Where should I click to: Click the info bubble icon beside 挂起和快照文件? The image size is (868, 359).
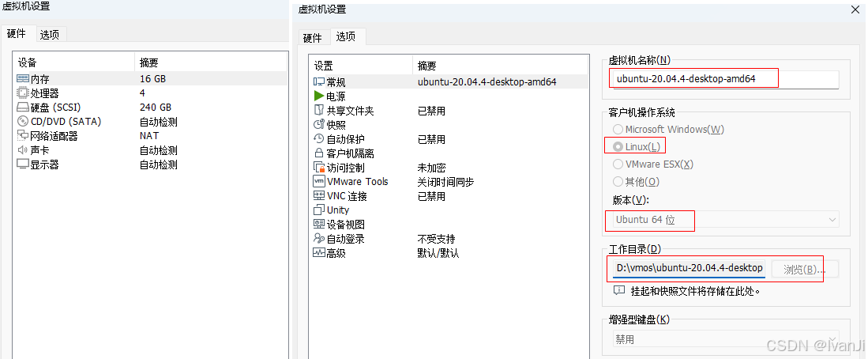[x=619, y=291]
